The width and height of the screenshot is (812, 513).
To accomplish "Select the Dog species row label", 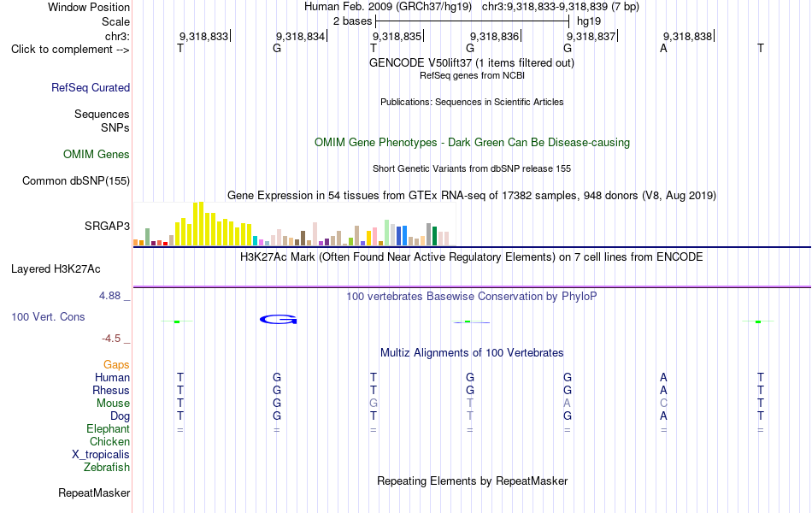I will point(121,416).
